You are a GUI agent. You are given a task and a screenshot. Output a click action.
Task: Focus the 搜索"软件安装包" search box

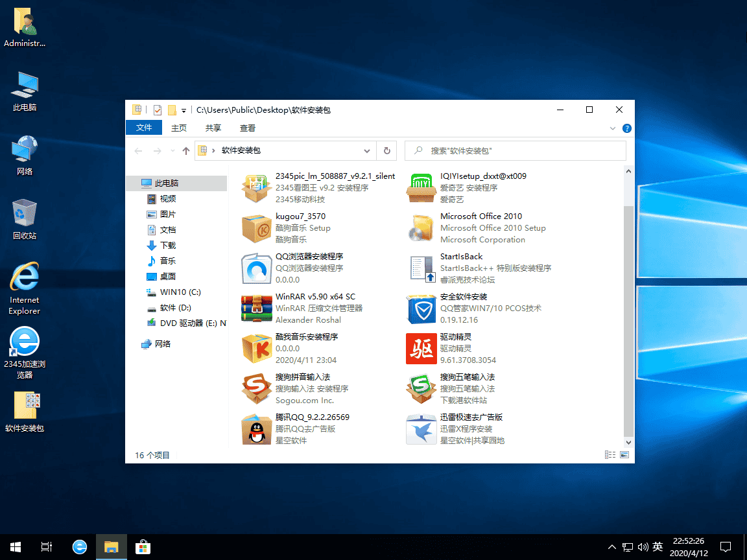[x=516, y=151]
